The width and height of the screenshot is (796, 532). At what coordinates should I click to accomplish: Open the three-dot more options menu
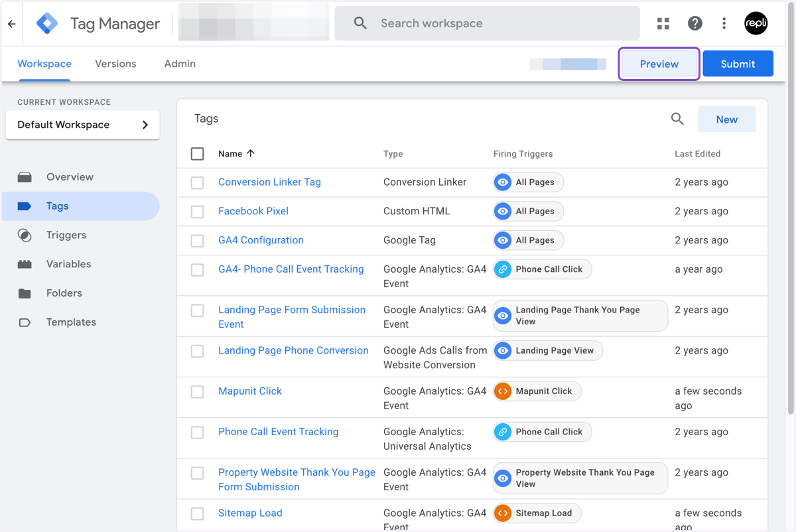(724, 24)
